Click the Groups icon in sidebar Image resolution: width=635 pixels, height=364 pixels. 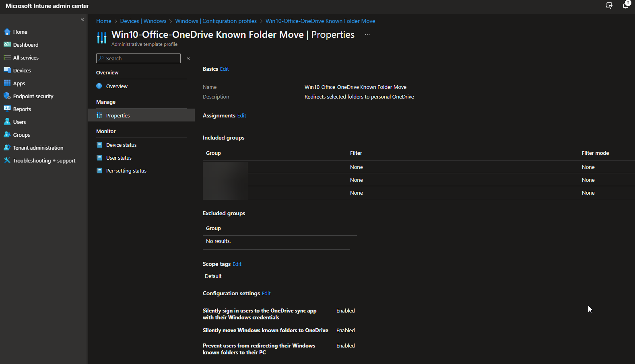point(7,135)
